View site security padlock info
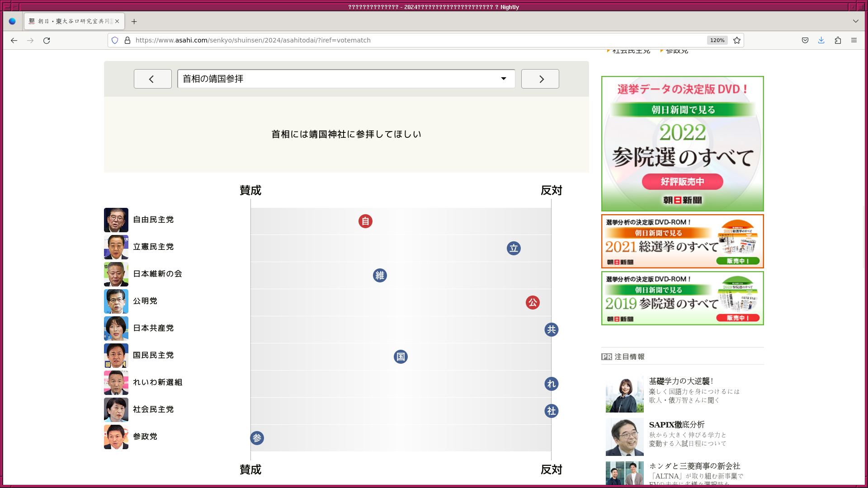The image size is (868, 488). click(127, 40)
